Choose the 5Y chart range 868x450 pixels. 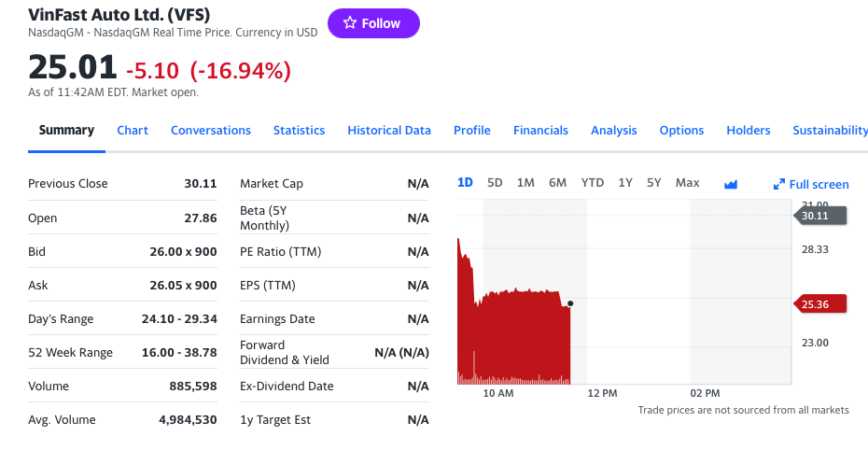tap(653, 183)
